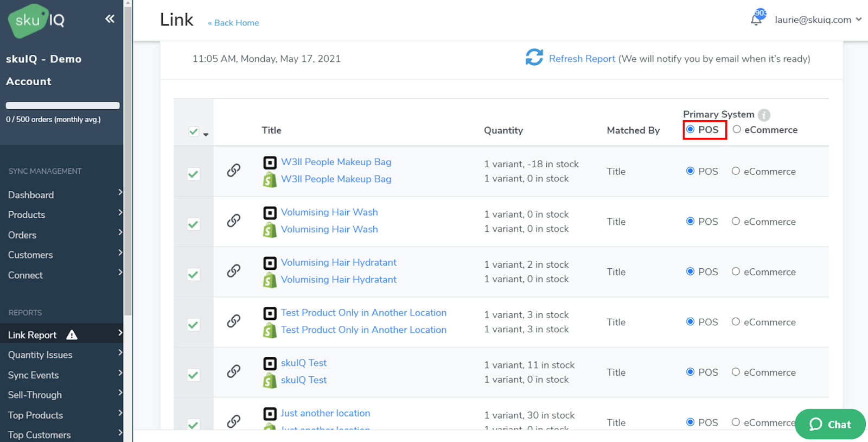868x442 pixels.
Task: Open the notifications bell
Action: (x=756, y=20)
